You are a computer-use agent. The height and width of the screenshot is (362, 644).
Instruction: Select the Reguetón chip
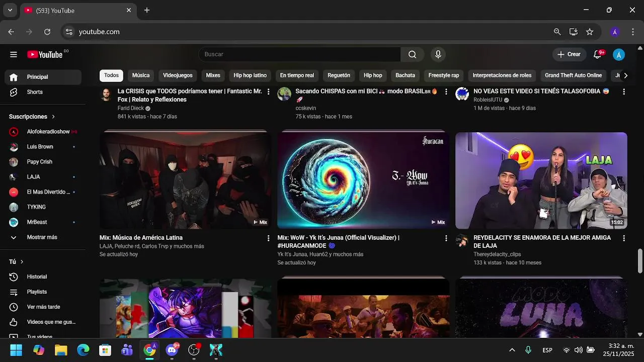click(x=339, y=75)
